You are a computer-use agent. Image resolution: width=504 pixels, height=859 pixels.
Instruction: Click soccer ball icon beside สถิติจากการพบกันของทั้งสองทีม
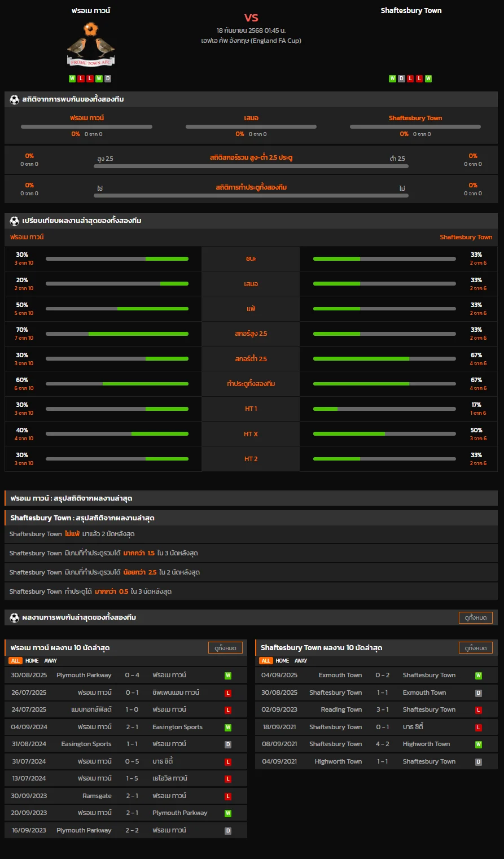point(15,99)
